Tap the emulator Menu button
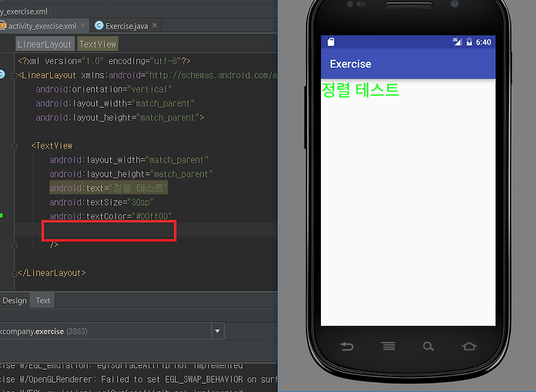Viewport: 536px width, 392px height. (x=388, y=346)
